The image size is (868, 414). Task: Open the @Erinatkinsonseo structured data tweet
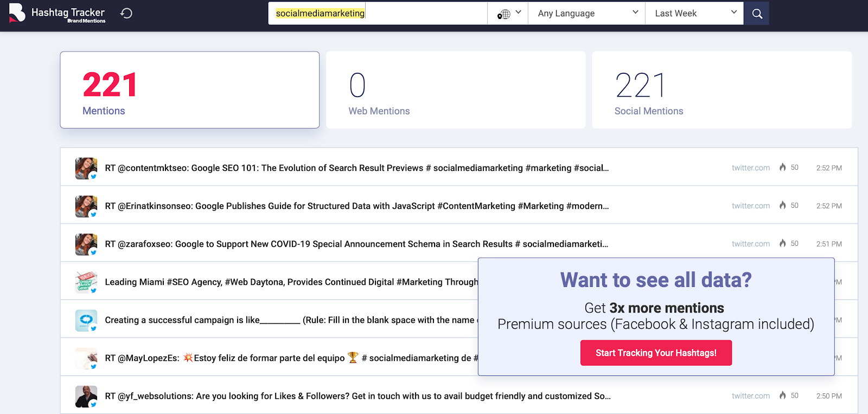coord(356,206)
